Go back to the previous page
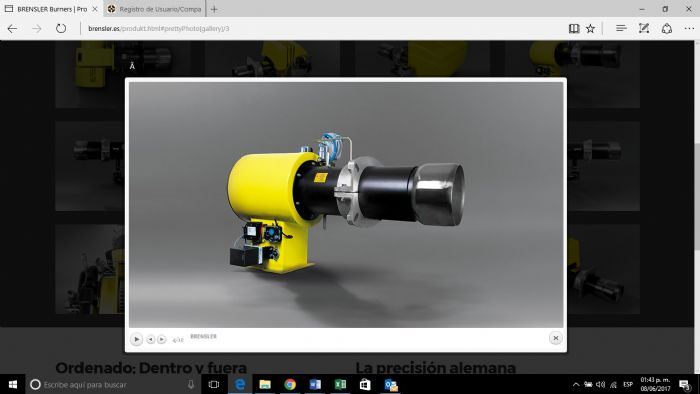The height and width of the screenshot is (394, 700). pyautogui.click(x=12, y=29)
